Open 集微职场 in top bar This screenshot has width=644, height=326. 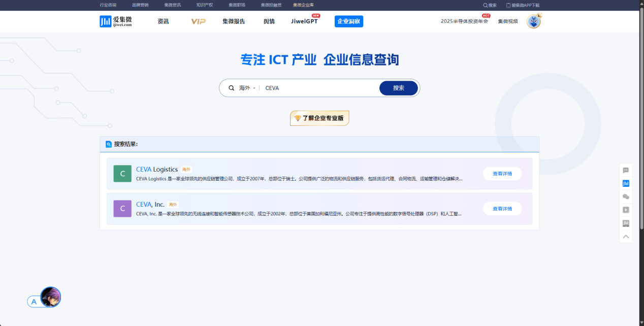click(x=237, y=5)
